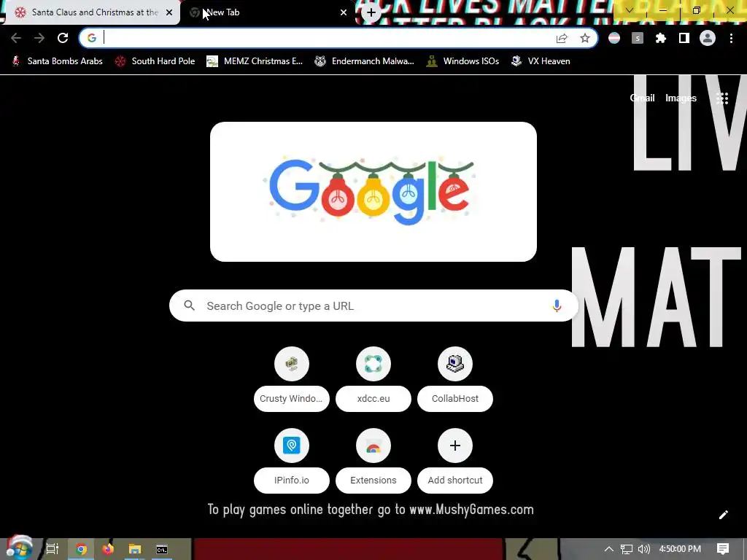Close the New Tab tab
Image resolution: width=747 pixels, height=560 pixels.
(x=344, y=12)
